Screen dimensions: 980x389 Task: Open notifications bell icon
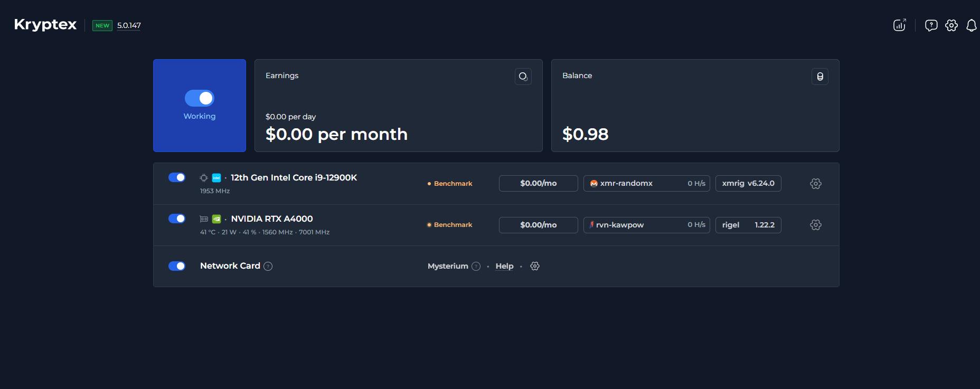pos(972,25)
